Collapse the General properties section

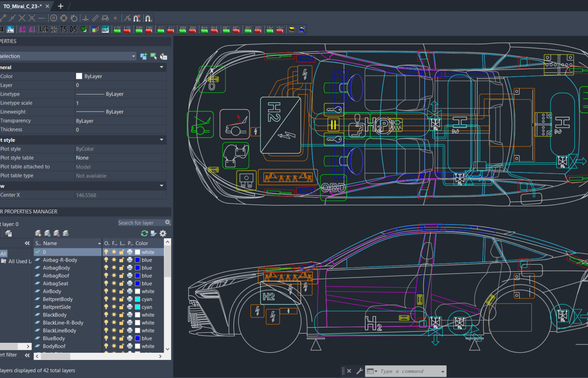tap(162, 67)
